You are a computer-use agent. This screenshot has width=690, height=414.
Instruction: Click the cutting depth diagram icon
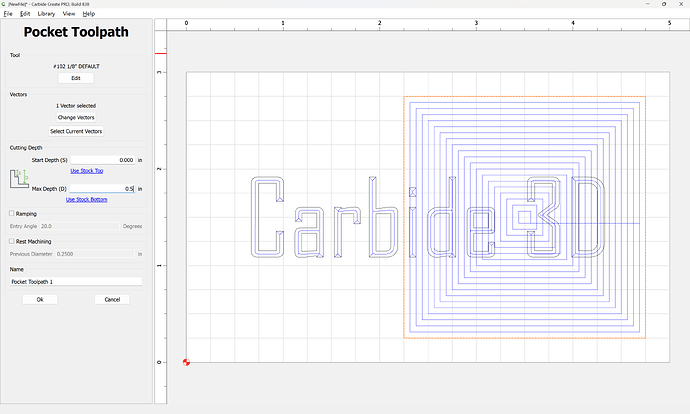[x=19, y=180]
